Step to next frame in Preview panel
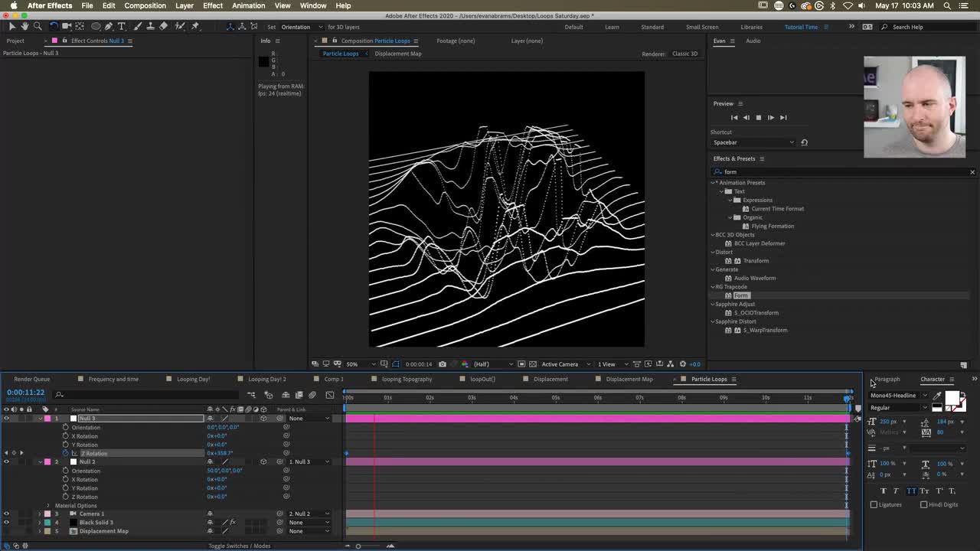Viewport: 980px width, 551px height. 770,117
